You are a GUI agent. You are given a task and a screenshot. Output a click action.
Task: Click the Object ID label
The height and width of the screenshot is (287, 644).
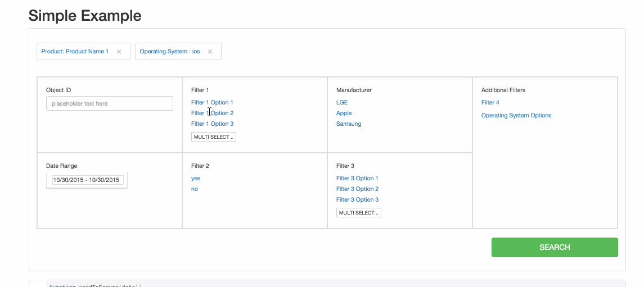point(58,90)
